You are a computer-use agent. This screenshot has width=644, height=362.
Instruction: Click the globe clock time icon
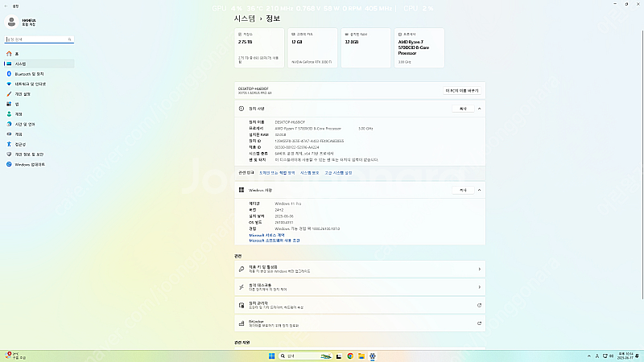9,124
